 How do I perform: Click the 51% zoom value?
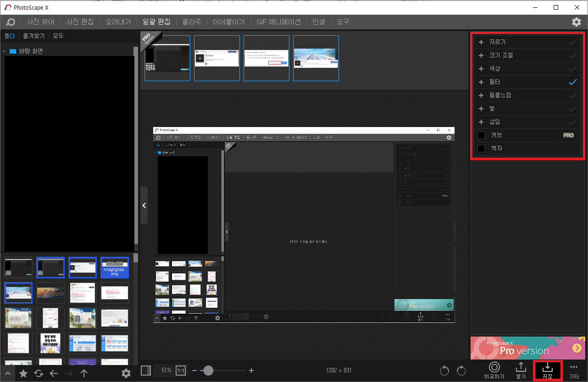(x=166, y=371)
